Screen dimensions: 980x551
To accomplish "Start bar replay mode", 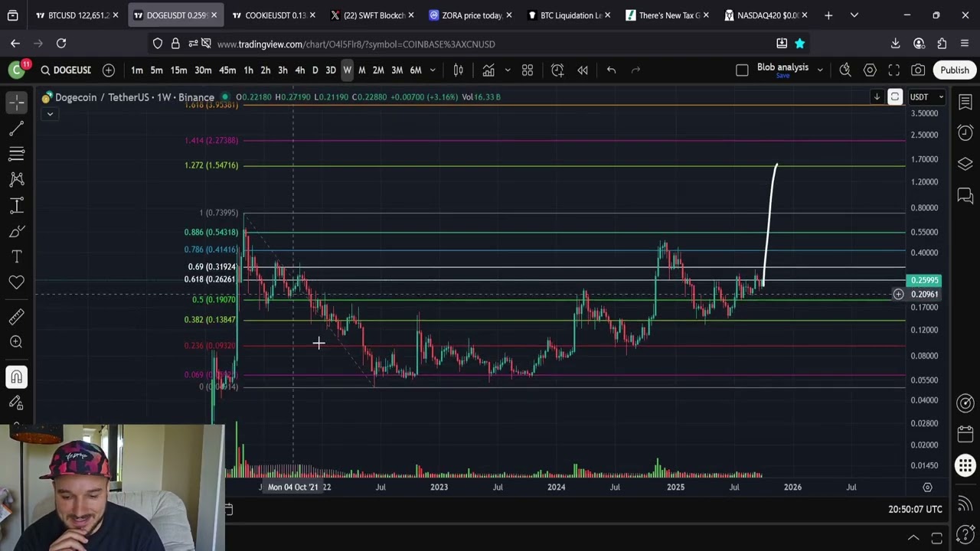I will [583, 70].
